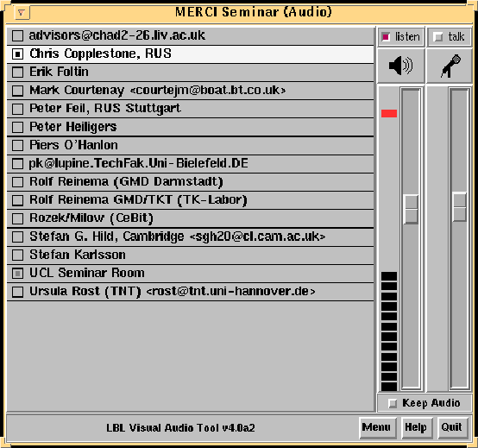The width and height of the screenshot is (478, 448).
Task: Toggle the UCL Seminar Room checkbox
Action: click(17, 274)
